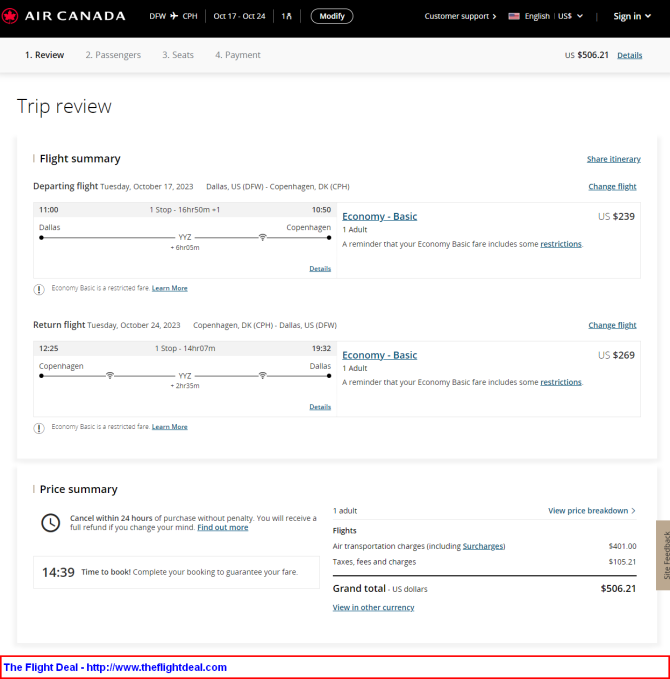Click Share itinerary link
The height and width of the screenshot is (679, 670).
click(x=613, y=159)
